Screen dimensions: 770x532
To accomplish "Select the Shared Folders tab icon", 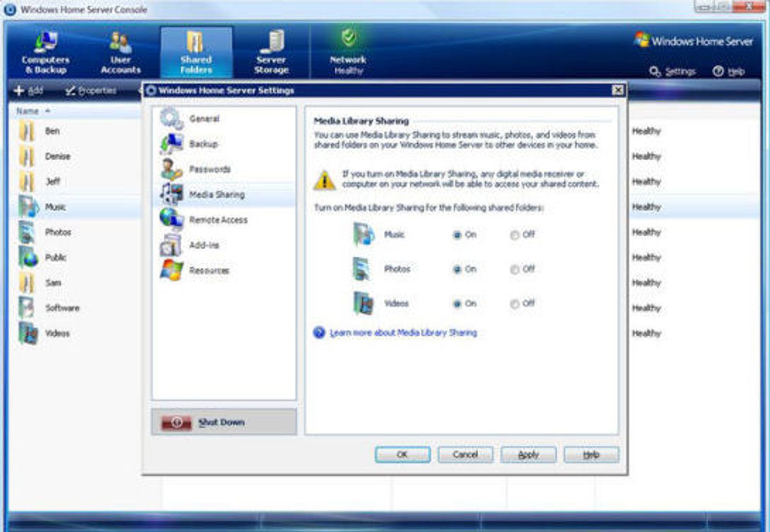I will point(196,42).
